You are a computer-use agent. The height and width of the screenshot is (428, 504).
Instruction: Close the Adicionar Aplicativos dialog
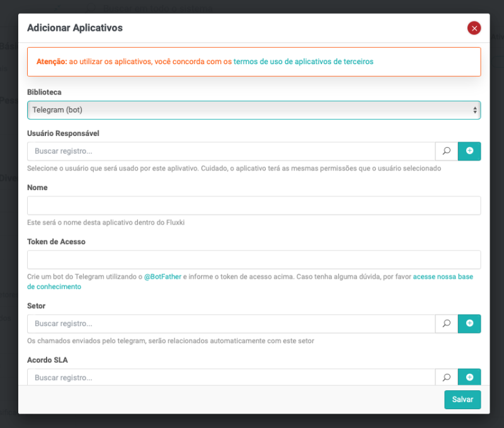pos(474,28)
